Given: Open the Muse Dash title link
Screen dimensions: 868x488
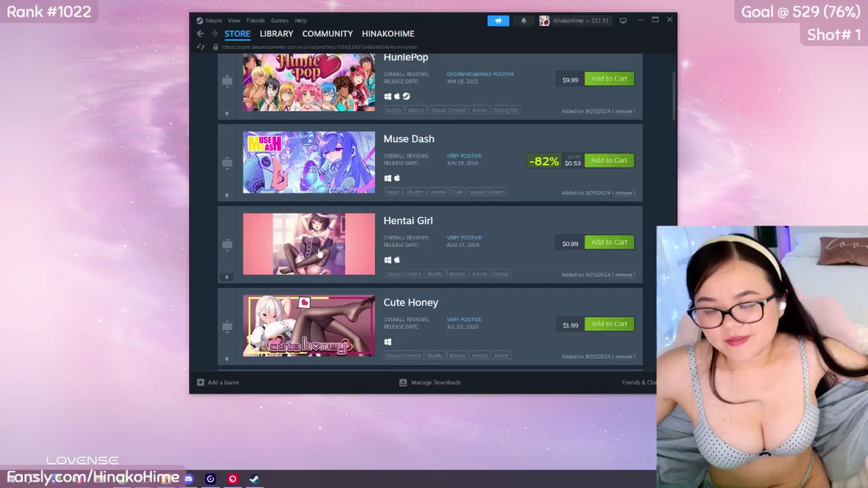Looking at the screenshot, I should [409, 139].
